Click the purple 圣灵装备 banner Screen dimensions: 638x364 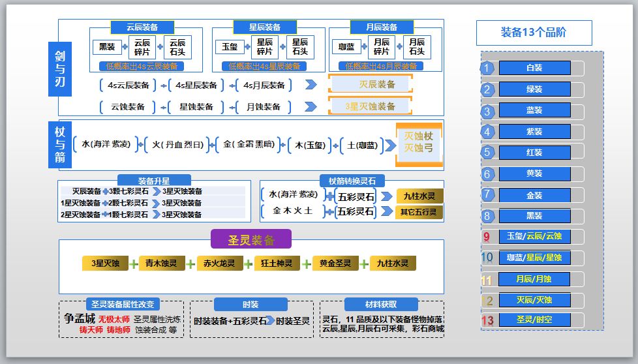tap(251, 239)
